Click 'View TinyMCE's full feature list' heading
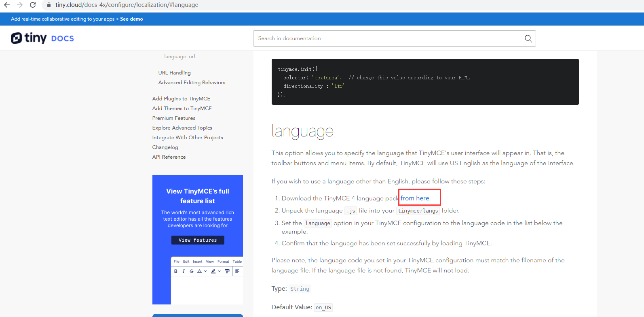644x317 pixels. point(198,196)
